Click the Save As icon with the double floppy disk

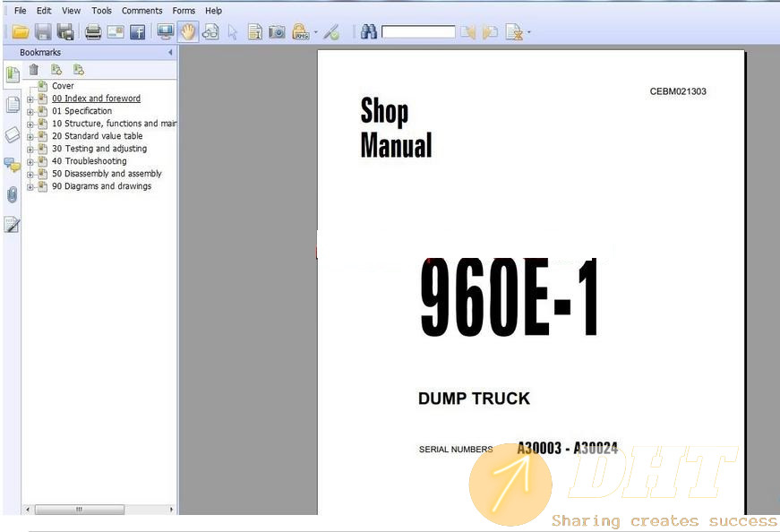pyautogui.click(x=65, y=32)
